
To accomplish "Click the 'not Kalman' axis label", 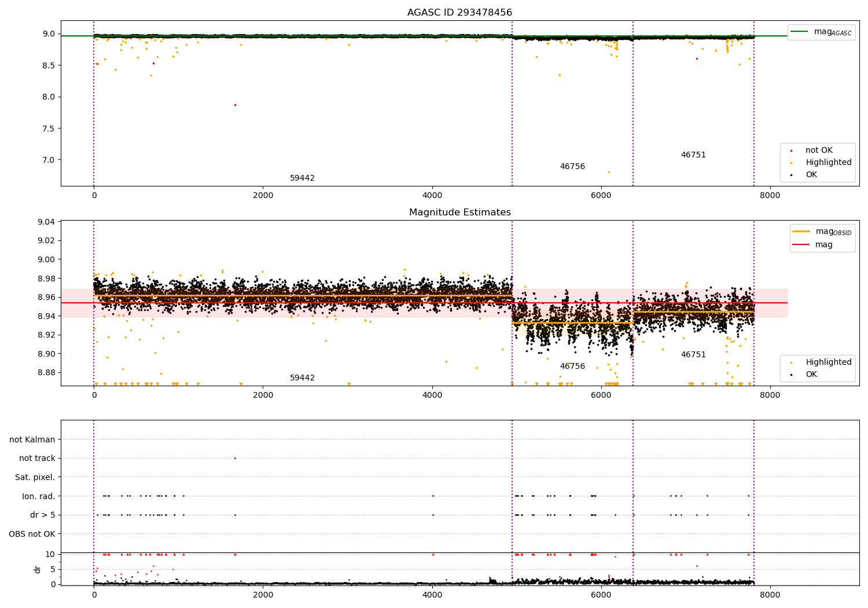I will (32, 439).
